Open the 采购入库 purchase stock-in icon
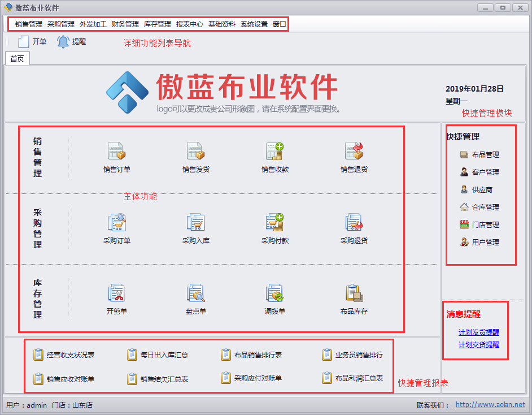This screenshot has width=532, height=415. click(x=196, y=222)
